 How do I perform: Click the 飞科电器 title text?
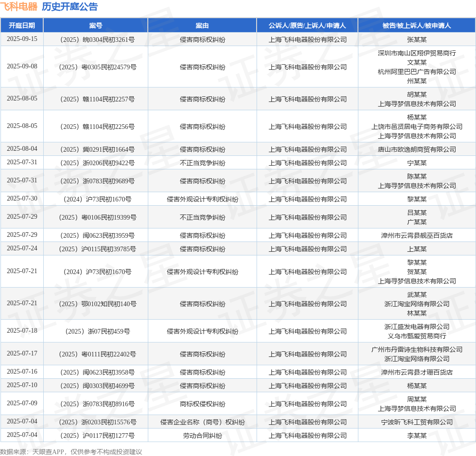(x=19, y=7)
